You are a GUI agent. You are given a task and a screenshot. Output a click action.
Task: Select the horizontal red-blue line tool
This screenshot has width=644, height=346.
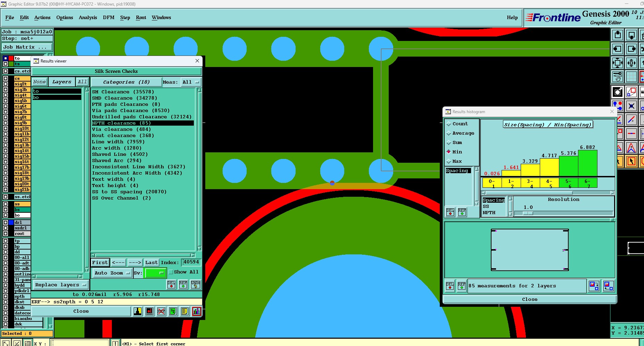click(631, 133)
